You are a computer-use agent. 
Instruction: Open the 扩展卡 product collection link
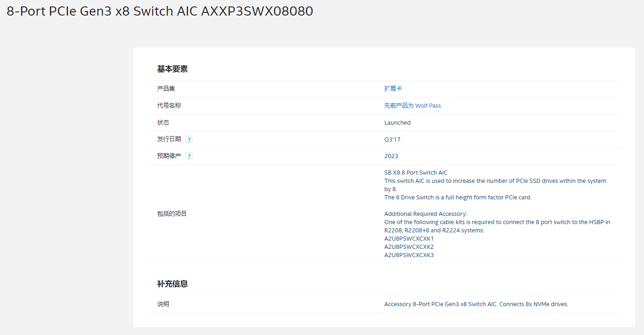(x=393, y=88)
